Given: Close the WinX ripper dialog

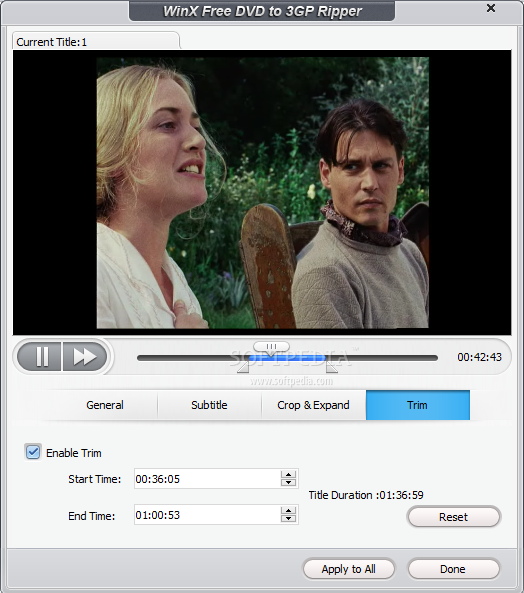Looking at the screenshot, I should [491, 8].
